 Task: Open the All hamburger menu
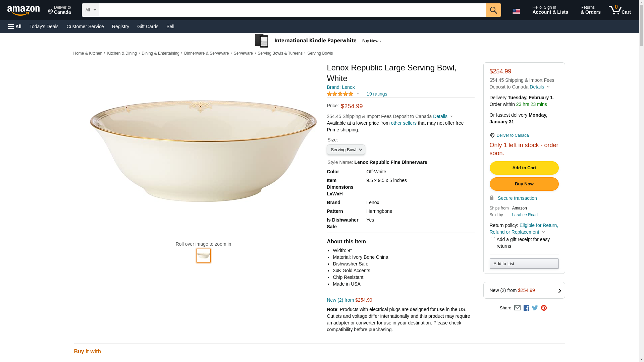pos(15,26)
